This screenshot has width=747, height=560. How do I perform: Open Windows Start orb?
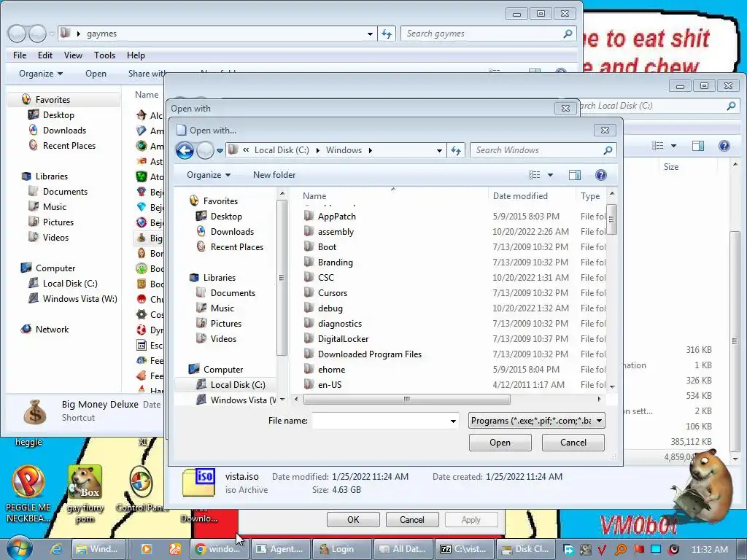tap(19, 548)
